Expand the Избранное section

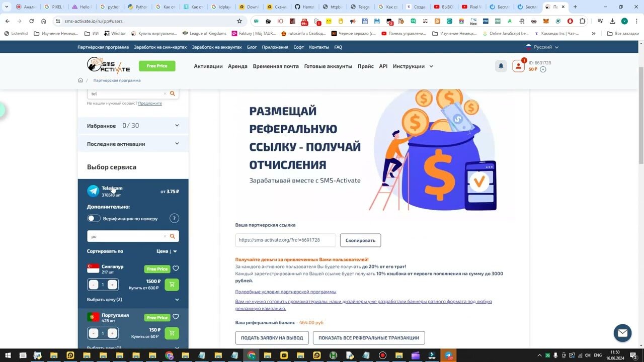pyautogui.click(x=133, y=126)
